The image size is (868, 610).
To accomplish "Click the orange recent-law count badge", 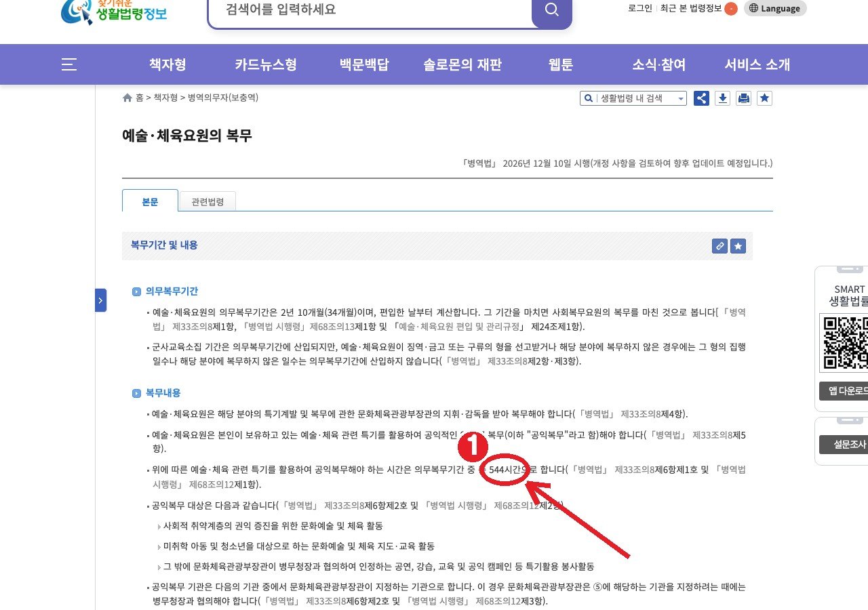I will click(x=731, y=9).
